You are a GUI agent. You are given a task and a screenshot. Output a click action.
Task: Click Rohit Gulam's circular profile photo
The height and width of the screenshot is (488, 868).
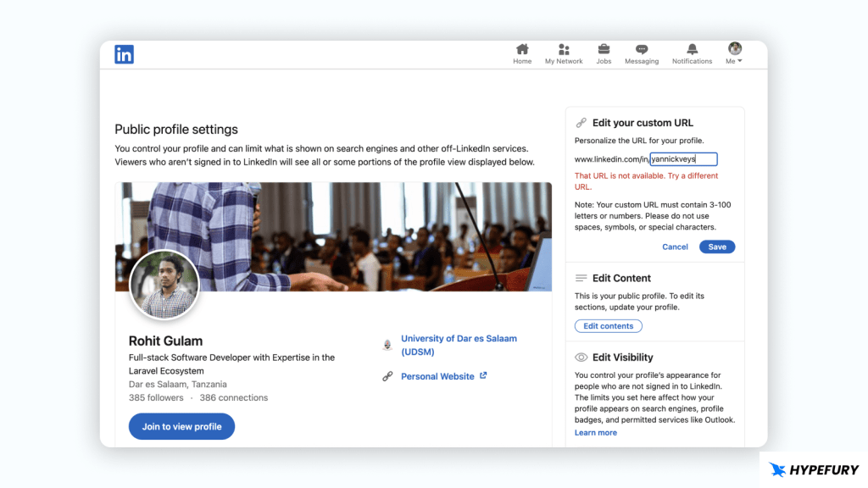coord(164,285)
